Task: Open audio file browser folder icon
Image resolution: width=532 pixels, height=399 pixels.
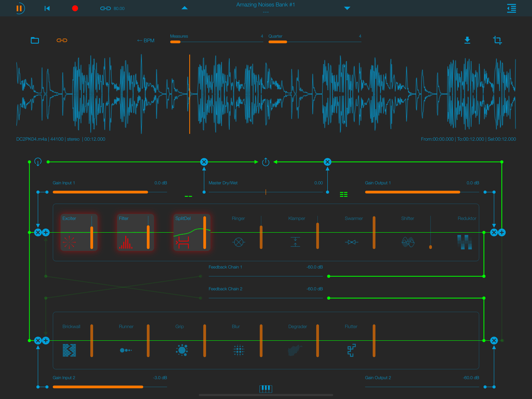Action: tap(35, 40)
